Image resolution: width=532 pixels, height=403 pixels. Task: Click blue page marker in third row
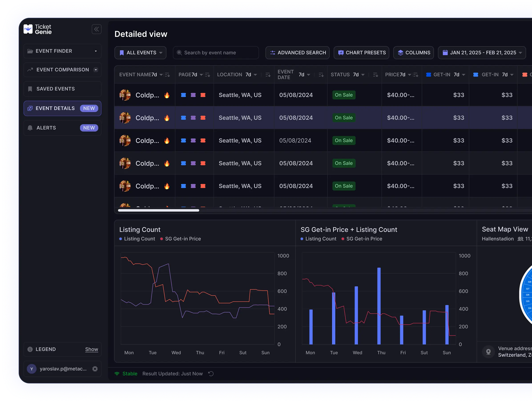tap(183, 140)
